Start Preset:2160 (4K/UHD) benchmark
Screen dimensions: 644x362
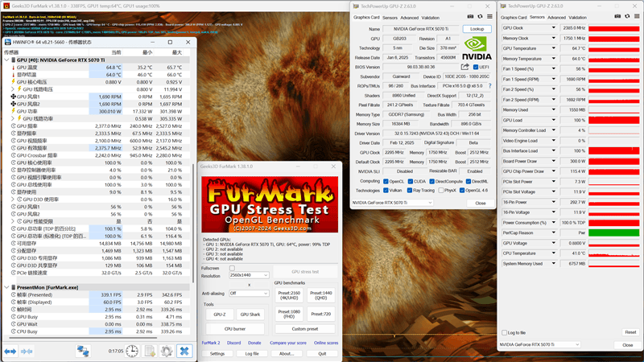pos(289,295)
